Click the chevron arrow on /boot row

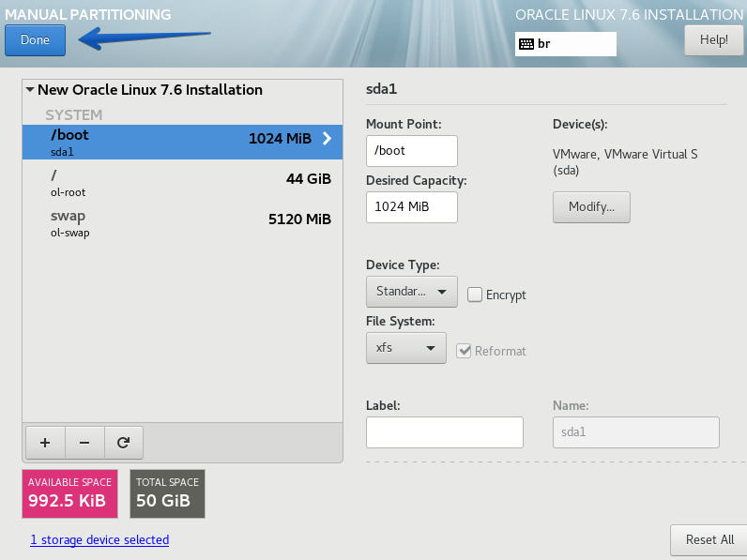point(327,139)
